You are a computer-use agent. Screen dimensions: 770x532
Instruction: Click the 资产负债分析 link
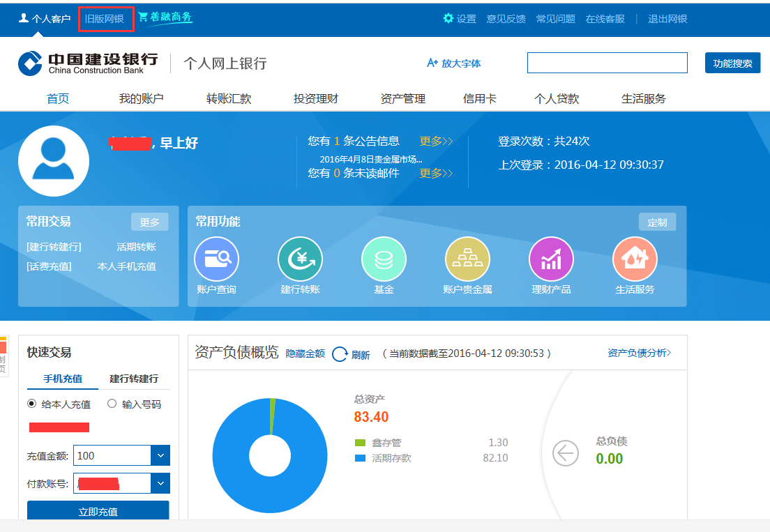(x=640, y=352)
